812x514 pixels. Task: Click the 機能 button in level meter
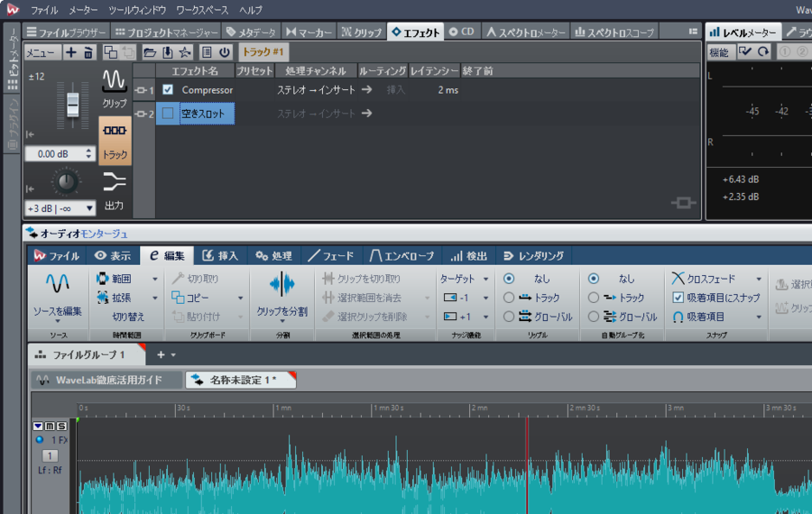click(x=719, y=52)
